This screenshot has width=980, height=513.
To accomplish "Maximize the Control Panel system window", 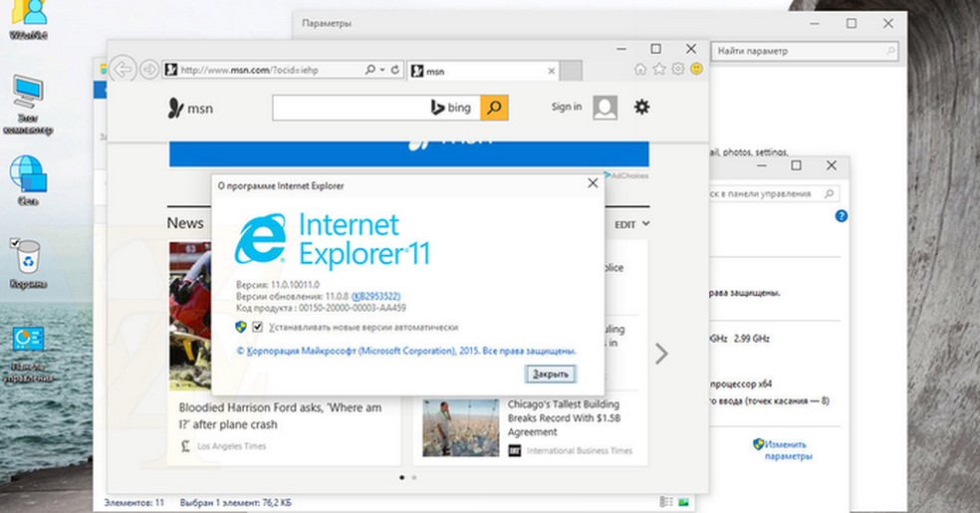I will [x=796, y=165].
